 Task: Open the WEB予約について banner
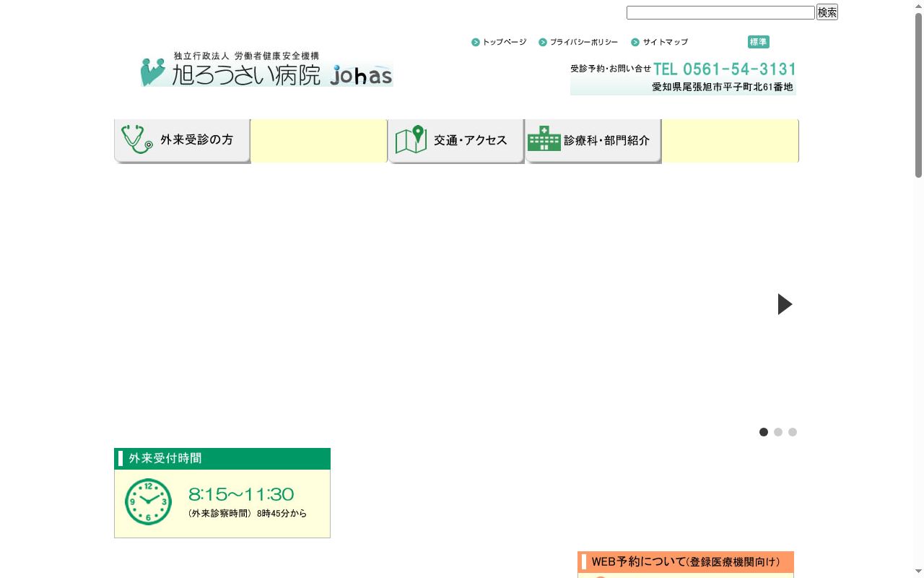686,562
